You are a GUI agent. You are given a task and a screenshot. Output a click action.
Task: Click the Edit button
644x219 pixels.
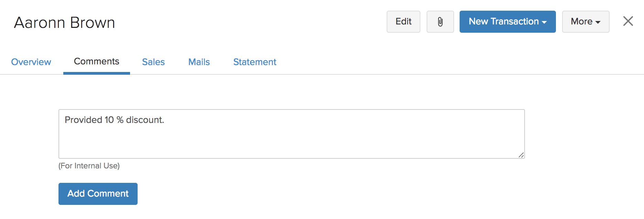click(403, 22)
